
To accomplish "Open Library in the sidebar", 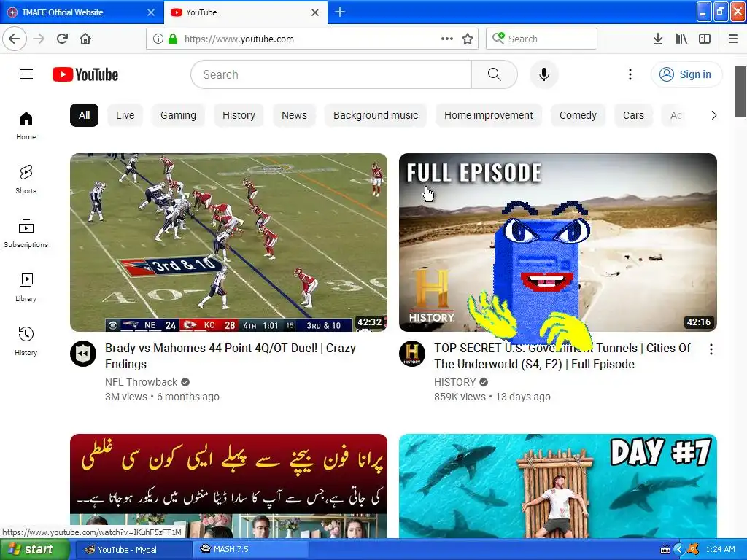I will click(x=26, y=287).
